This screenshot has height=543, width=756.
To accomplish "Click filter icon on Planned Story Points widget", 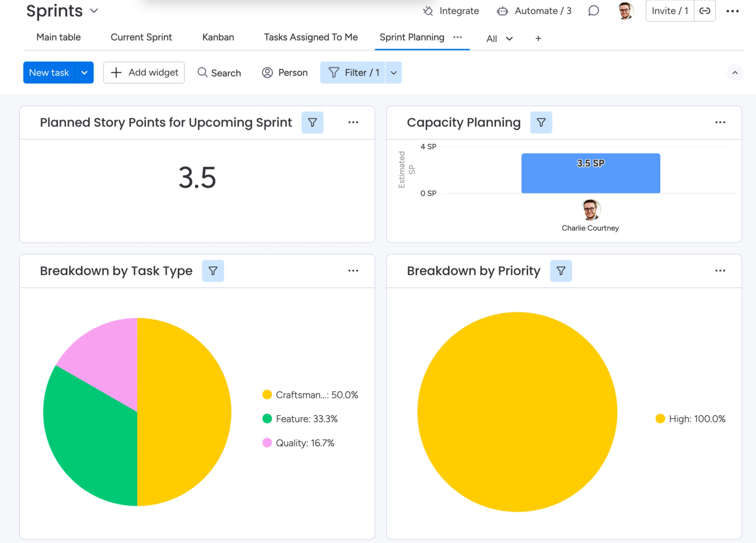I will 313,122.
